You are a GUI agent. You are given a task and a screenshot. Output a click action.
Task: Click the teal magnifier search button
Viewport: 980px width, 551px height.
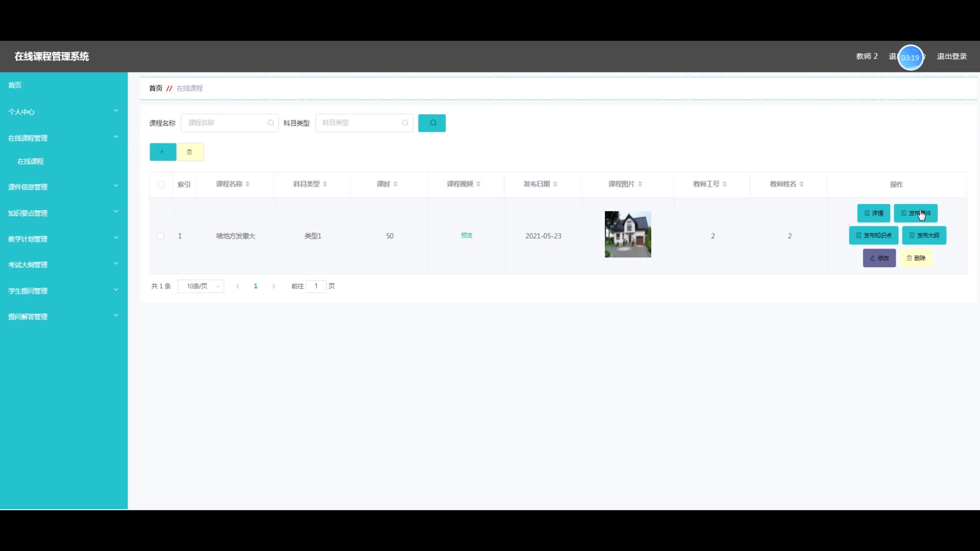coord(432,123)
